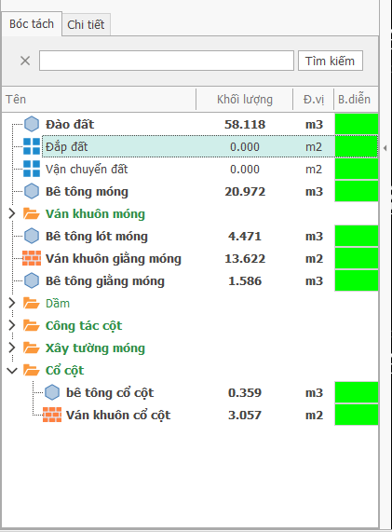Click the hexagon icon beside Đào đất
The image size is (392, 532).
[32, 124]
